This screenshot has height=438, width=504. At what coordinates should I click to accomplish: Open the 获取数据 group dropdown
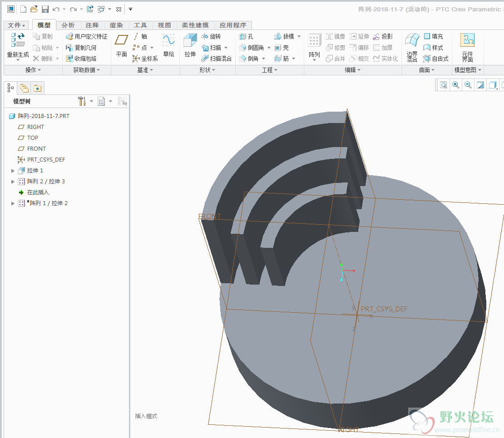coord(86,70)
